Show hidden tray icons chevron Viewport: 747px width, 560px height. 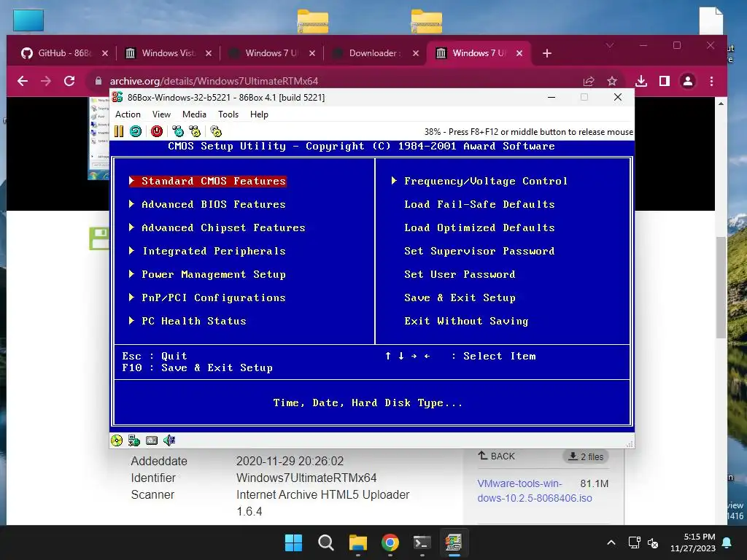[x=611, y=542]
